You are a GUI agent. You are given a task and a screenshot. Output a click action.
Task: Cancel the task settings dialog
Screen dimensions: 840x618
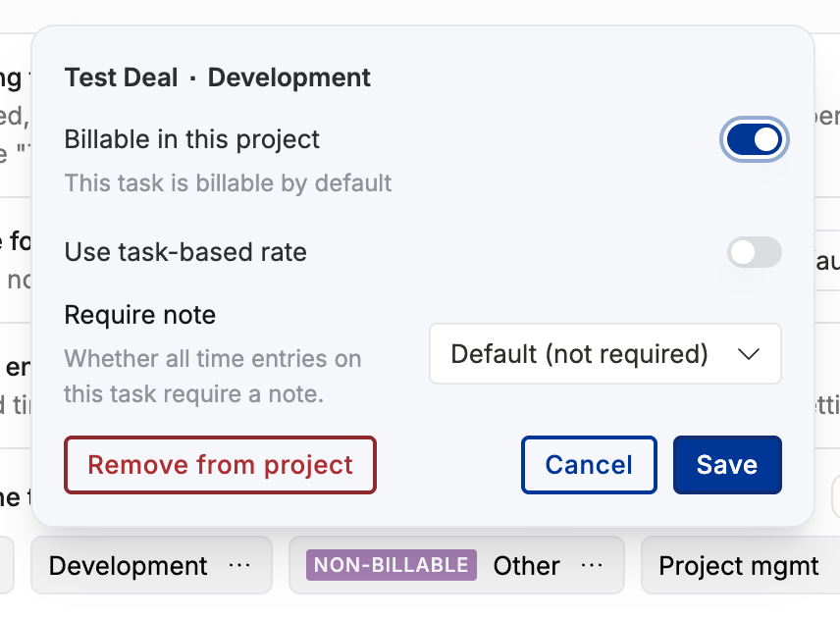(589, 465)
